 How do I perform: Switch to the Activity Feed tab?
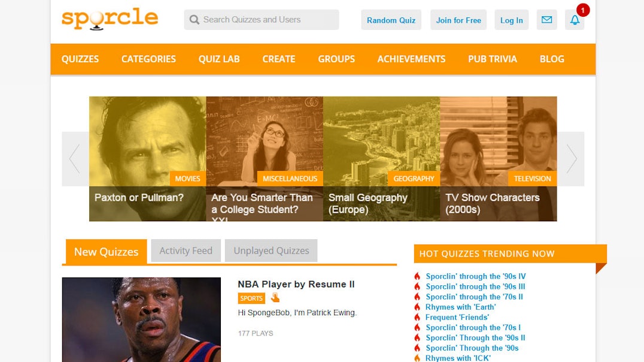(186, 251)
